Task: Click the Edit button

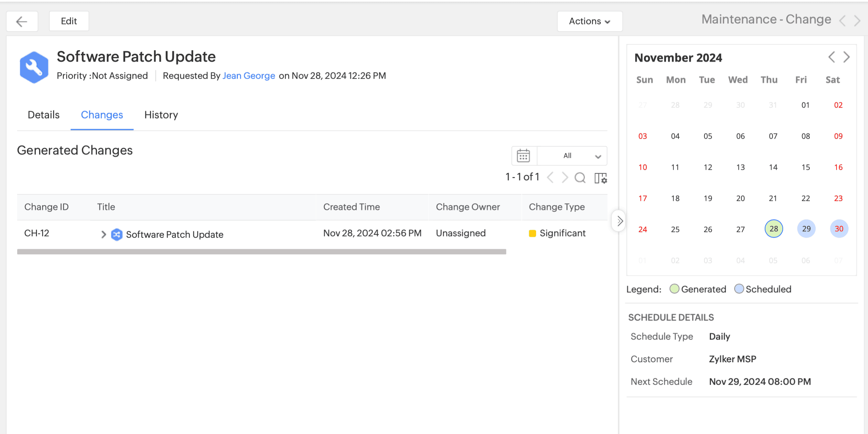Action: pos(69,21)
